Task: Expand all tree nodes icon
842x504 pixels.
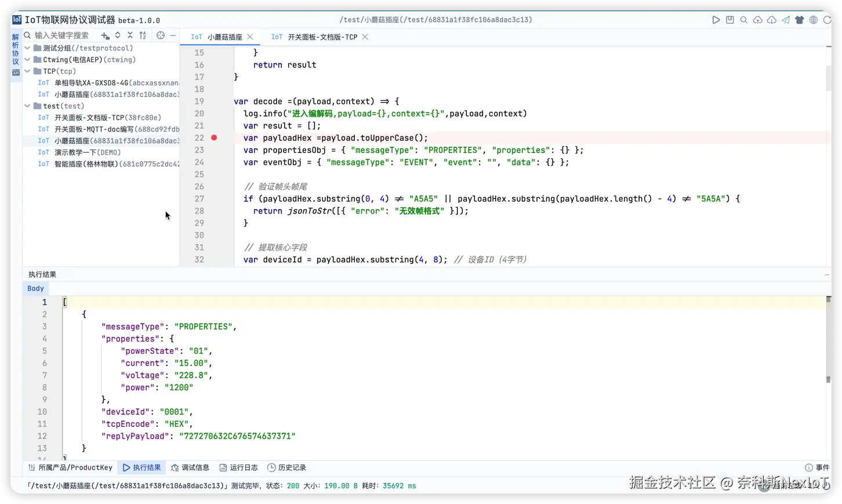Action: coord(118,35)
